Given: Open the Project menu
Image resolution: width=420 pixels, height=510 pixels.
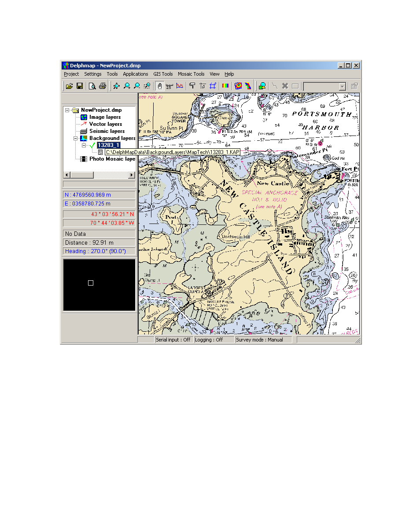Looking at the screenshot, I should coord(71,74).
